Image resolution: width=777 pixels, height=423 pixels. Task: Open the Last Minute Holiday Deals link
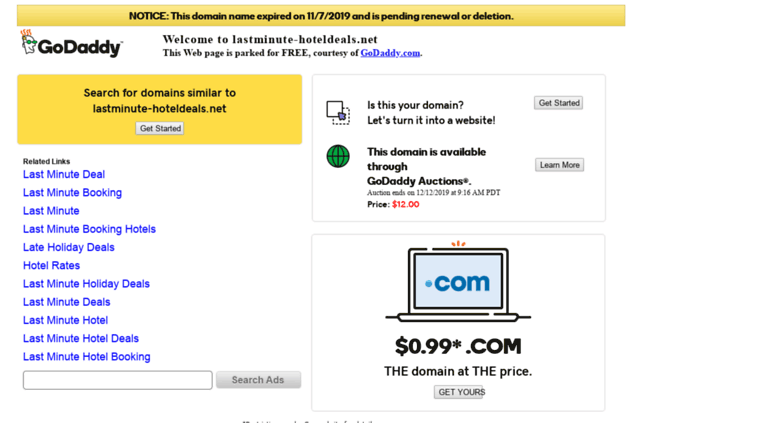point(86,284)
